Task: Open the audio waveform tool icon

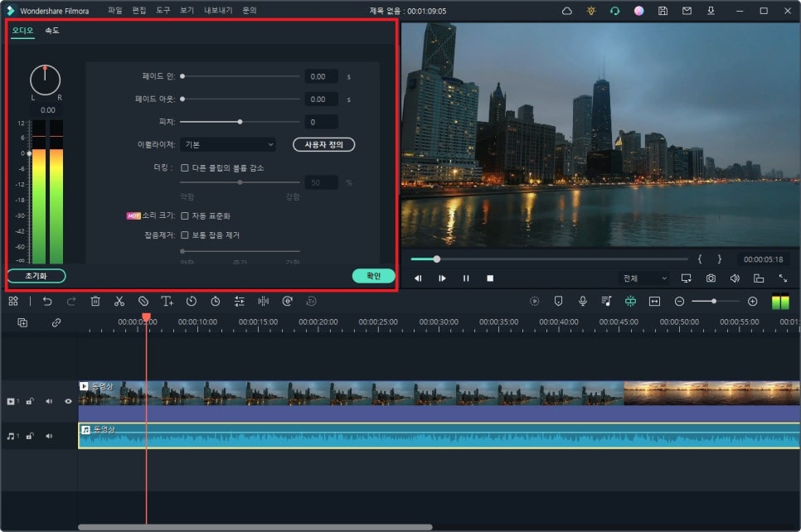Action: [263, 302]
